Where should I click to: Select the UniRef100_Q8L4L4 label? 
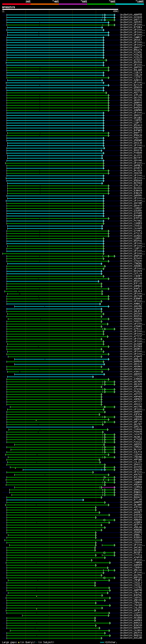coord(131,291)
